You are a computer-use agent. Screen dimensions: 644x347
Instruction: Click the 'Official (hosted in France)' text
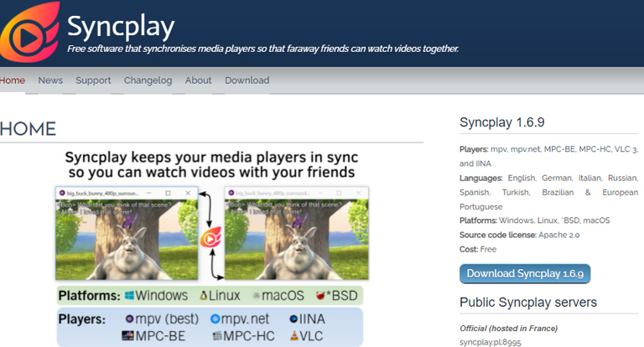coord(508,329)
